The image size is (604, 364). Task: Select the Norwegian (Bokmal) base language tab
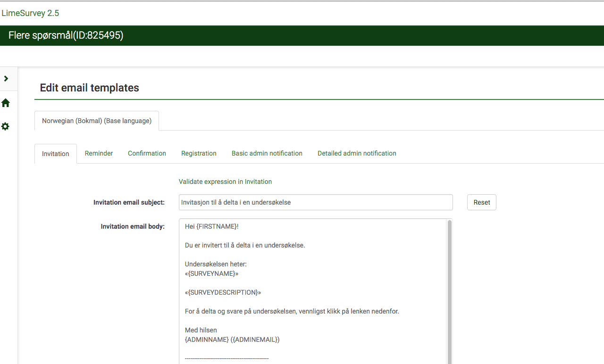(97, 121)
